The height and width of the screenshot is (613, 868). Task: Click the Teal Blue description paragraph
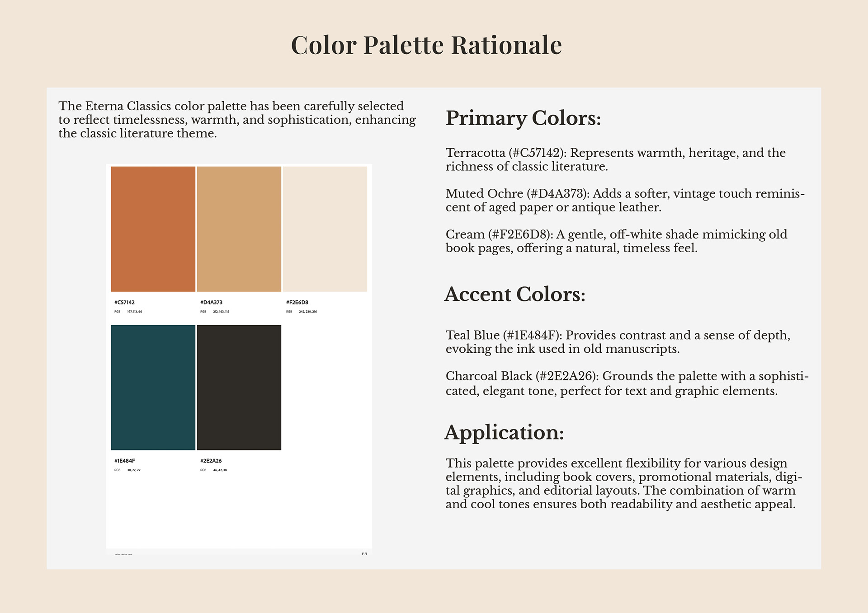618,342
